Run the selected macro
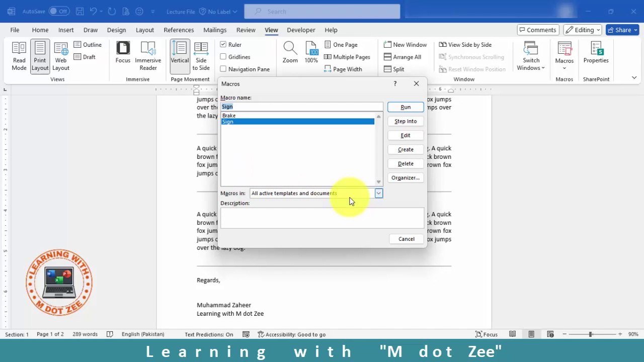The image size is (644, 362). pos(406,107)
